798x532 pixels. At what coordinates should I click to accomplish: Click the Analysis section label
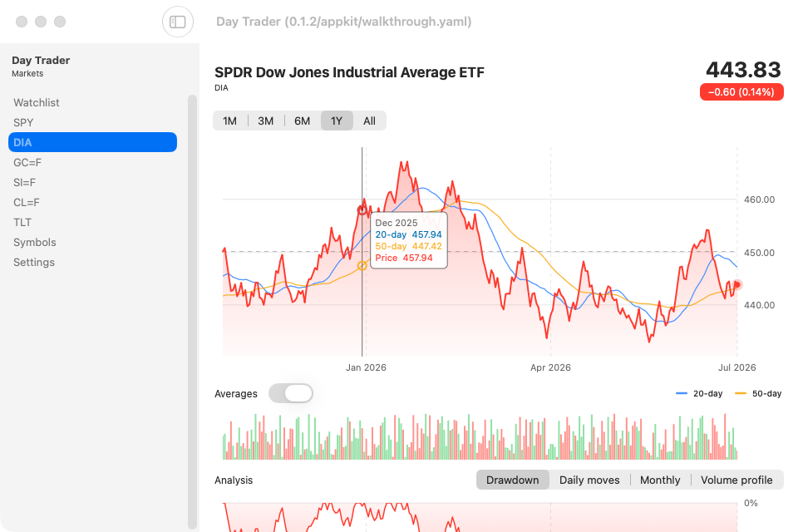tap(234, 480)
